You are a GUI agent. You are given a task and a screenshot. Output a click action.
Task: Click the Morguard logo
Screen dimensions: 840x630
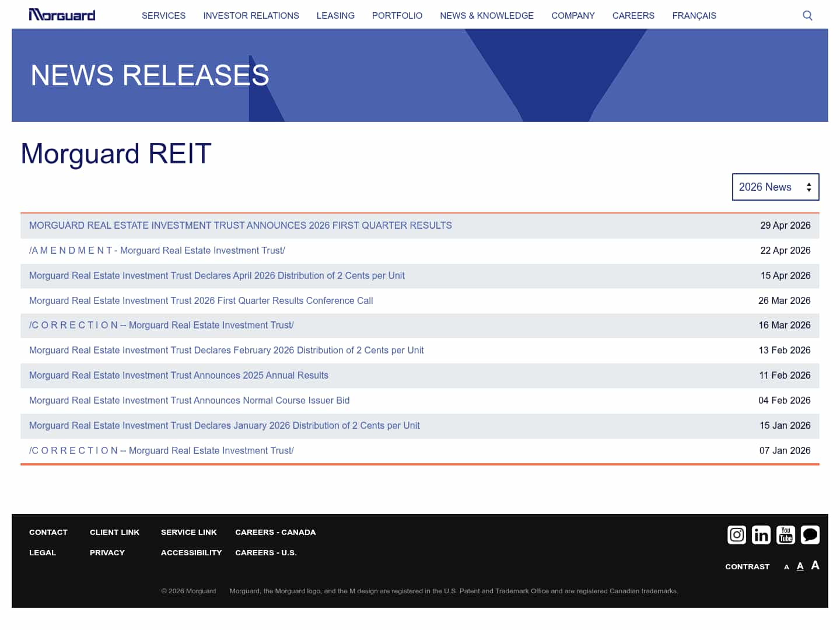(62, 15)
